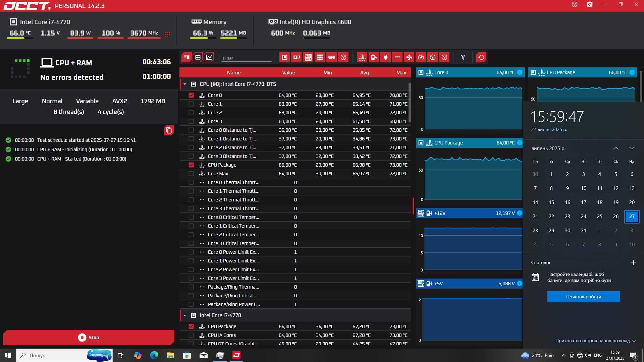Check the Core 3 sensor checkbox

point(191,121)
